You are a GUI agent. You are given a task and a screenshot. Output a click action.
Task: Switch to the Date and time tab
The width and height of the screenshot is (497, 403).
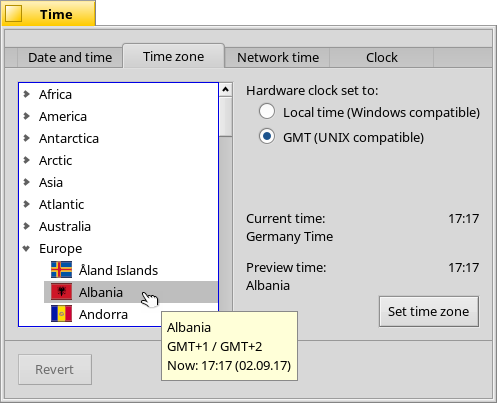point(70,57)
